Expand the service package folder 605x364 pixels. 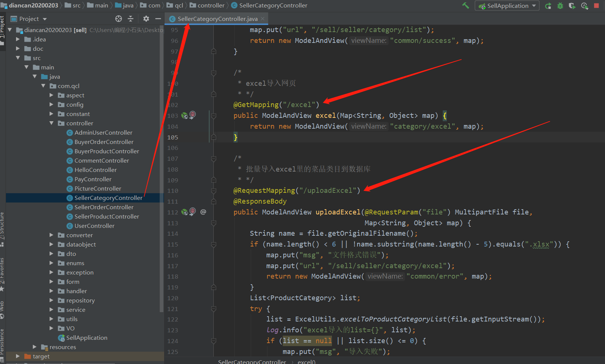tap(51, 310)
